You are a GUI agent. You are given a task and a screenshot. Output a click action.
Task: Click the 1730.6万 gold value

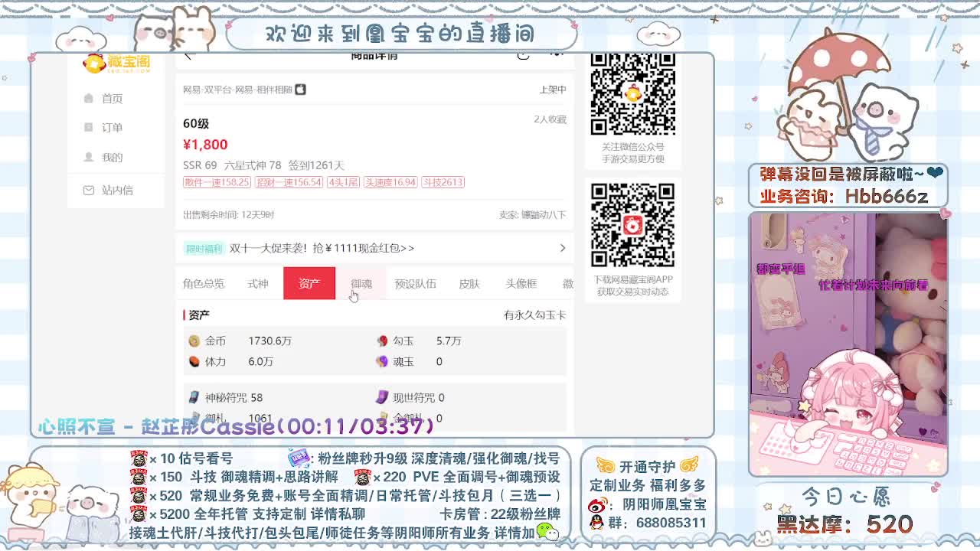click(269, 341)
